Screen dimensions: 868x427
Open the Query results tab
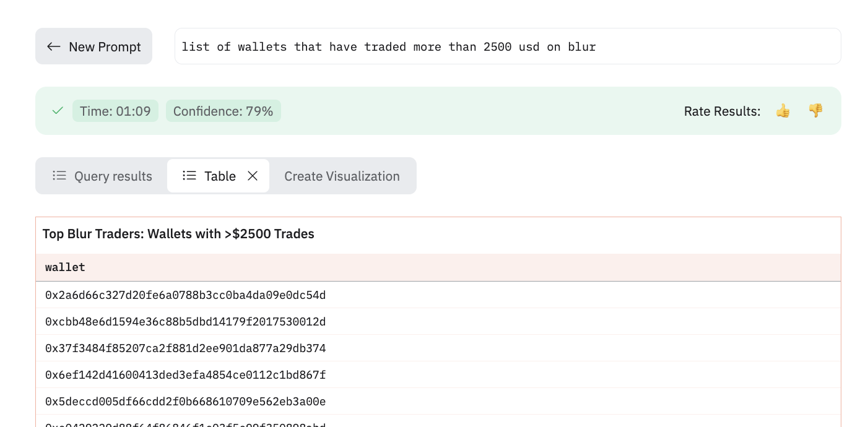pos(102,176)
